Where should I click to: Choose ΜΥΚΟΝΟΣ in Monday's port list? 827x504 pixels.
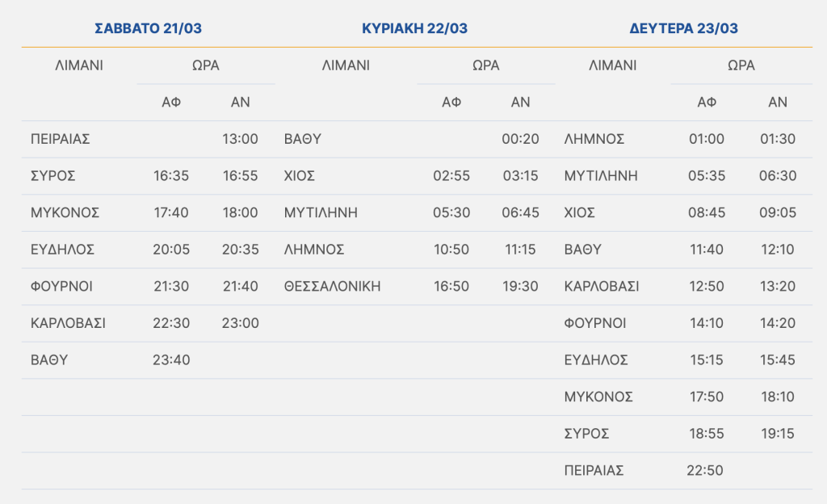[x=598, y=397]
